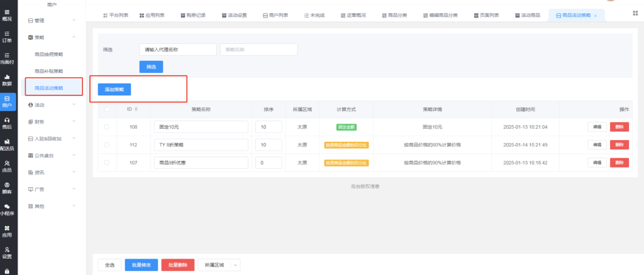Image resolution: width=644 pixels, height=275 pixels.
Task: Open the 小程序 icon in sidebar
Action: [x=7, y=209]
